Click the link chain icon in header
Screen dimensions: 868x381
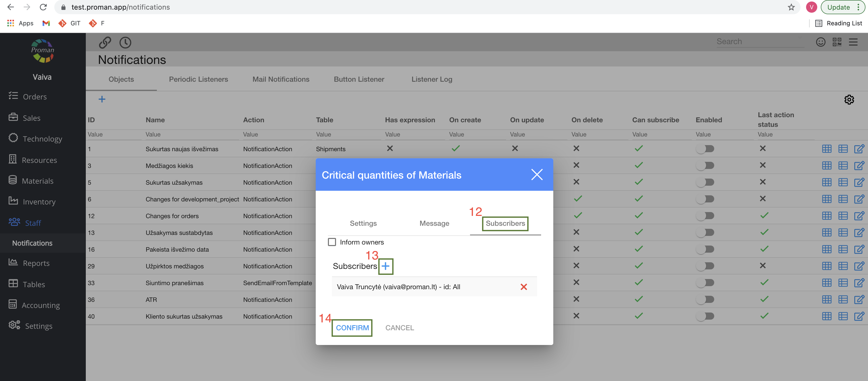(x=105, y=42)
